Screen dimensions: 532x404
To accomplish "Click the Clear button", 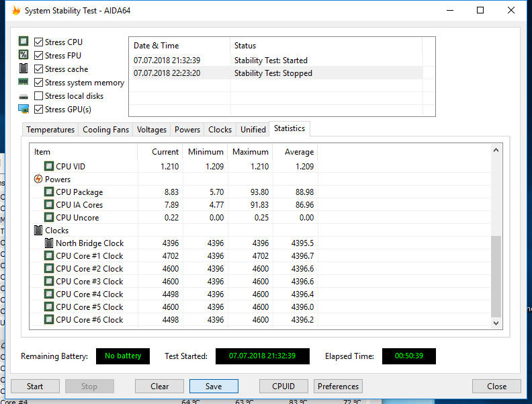I will coord(159,387).
